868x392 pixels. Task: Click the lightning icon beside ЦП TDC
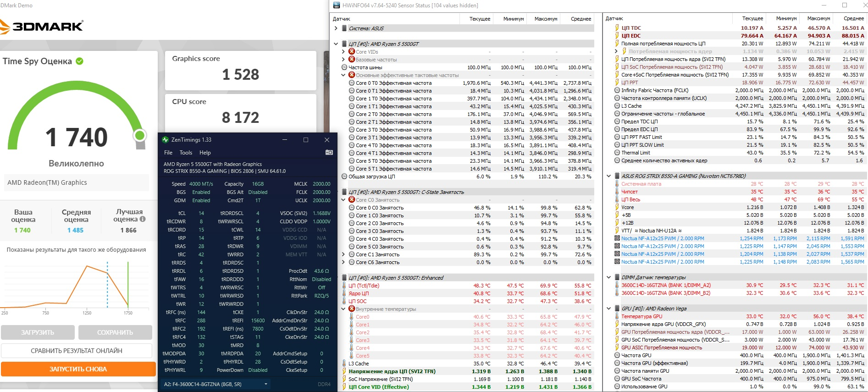(x=617, y=28)
